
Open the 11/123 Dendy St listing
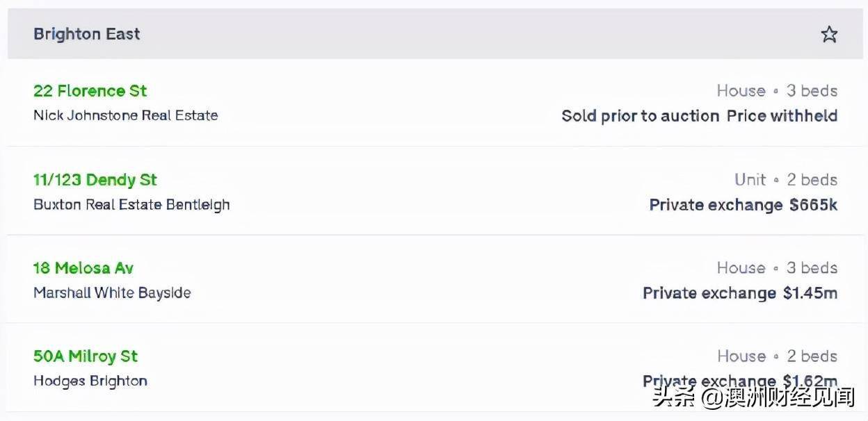[x=95, y=180]
